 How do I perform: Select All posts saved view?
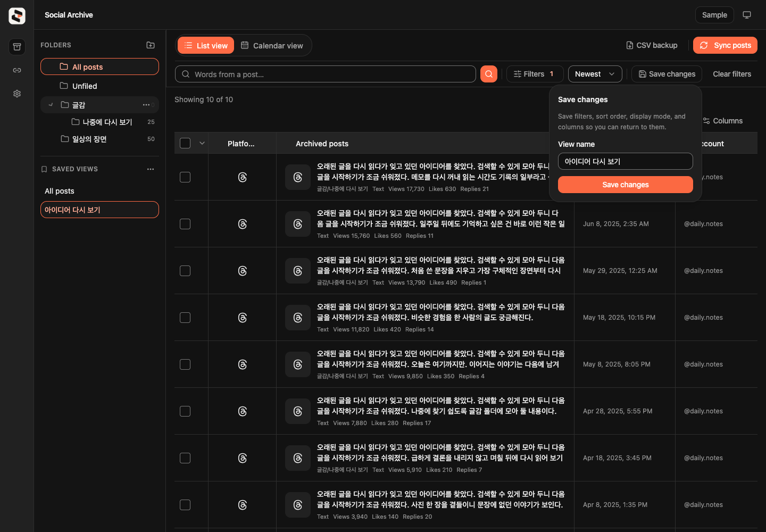(x=99, y=191)
